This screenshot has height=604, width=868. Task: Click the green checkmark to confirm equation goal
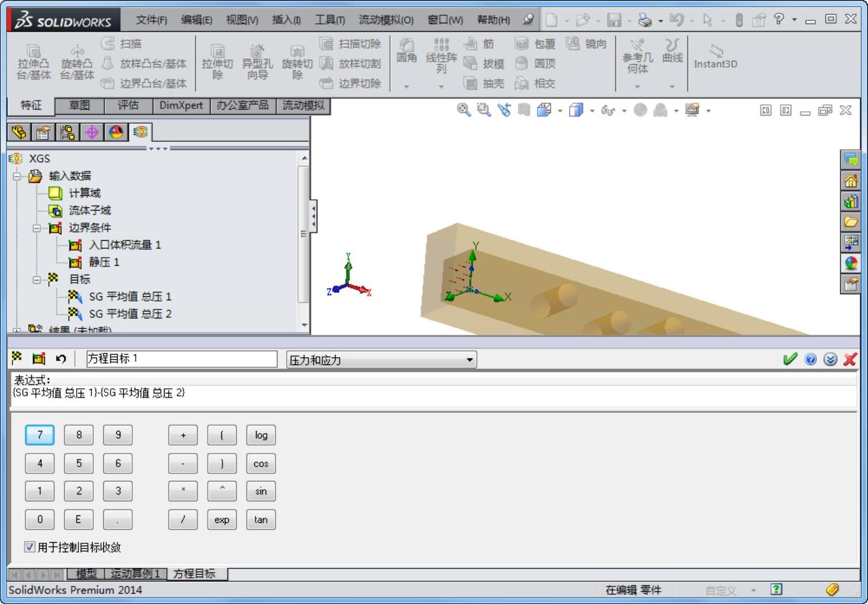[789, 359]
